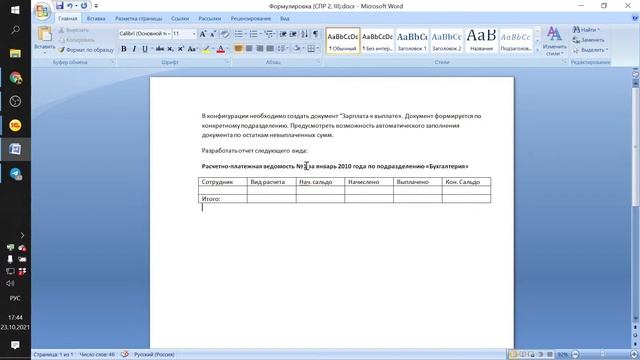Image resolution: width=640 pixels, height=360 pixels.
Task: Switch to the Разметка страницы tab
Action: tap(138, 18)
